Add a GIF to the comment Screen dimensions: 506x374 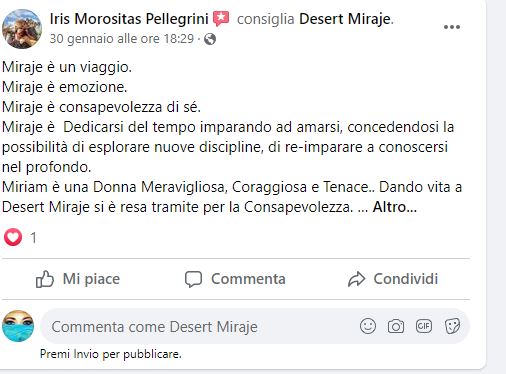point(424,326)
